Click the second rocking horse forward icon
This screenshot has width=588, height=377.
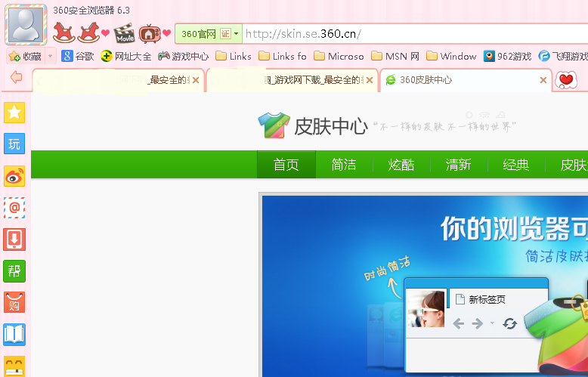coord(88,32)
